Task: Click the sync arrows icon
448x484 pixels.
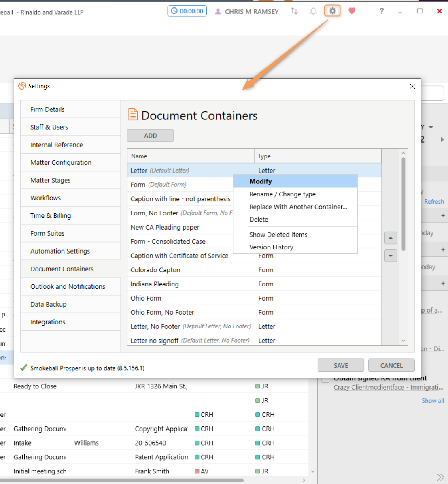Action: [x=294, y=11]
